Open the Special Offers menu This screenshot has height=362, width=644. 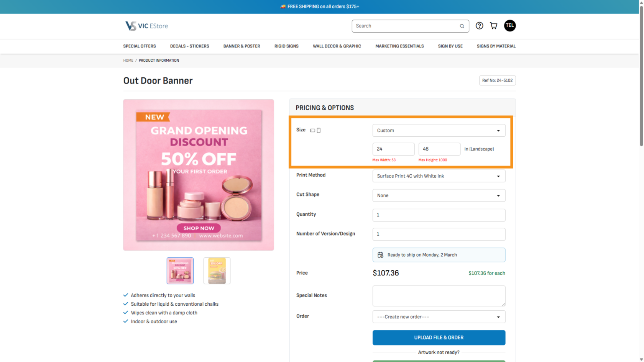coord(140,46)
